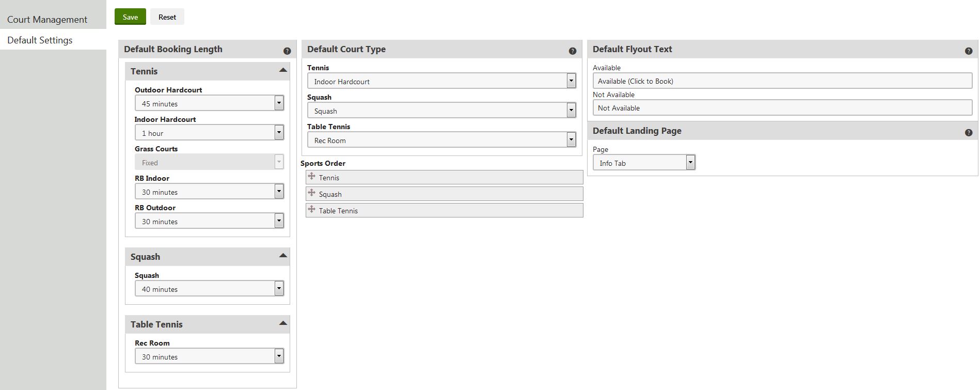Open Outdoor Hardcourt booking length dropdown
This screenshot has height=390, width=980.
tap(279, 103)
